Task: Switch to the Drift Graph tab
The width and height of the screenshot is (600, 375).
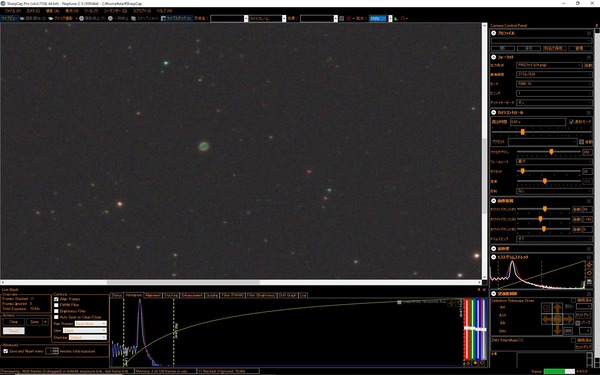Action: [x=288, y=295]
